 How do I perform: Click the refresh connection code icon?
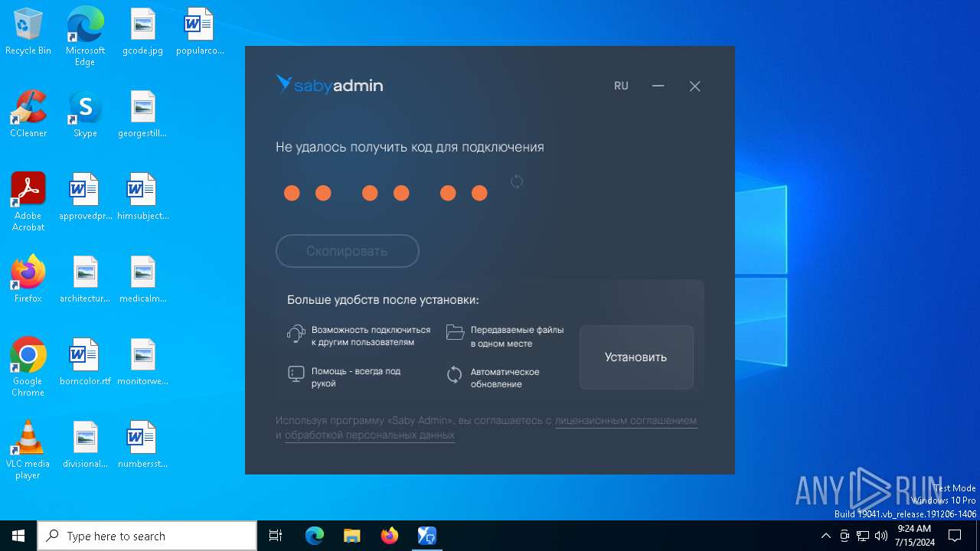(x=517, y=181)
